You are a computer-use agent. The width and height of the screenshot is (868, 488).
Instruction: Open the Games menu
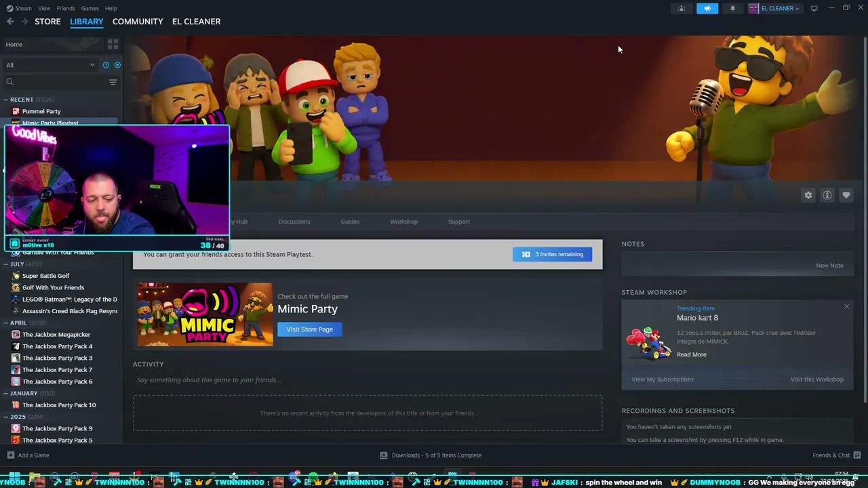click(90, 8)
